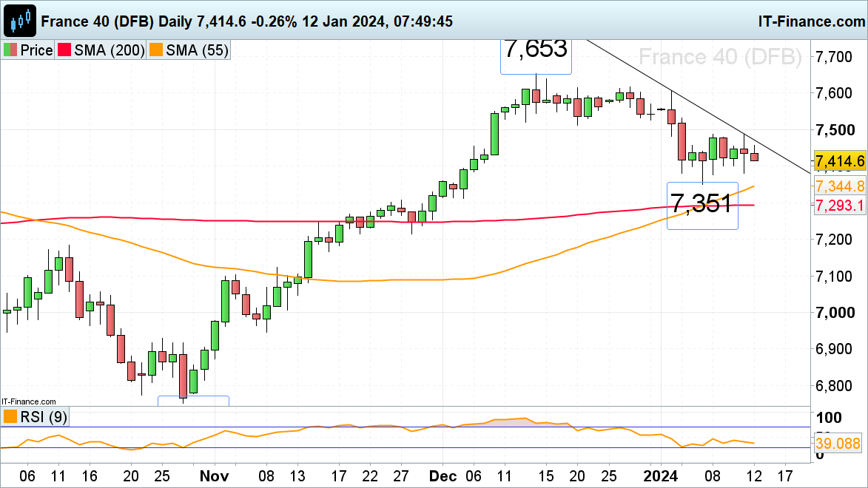Click the 17 date label at far right
Viewport: 868px width, 488px height.
785,476
